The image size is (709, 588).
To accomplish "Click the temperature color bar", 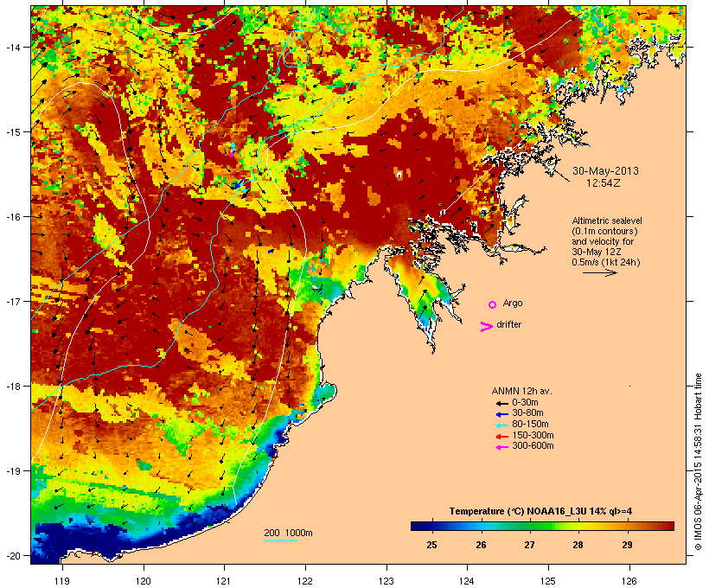I will tap(542, 526).
